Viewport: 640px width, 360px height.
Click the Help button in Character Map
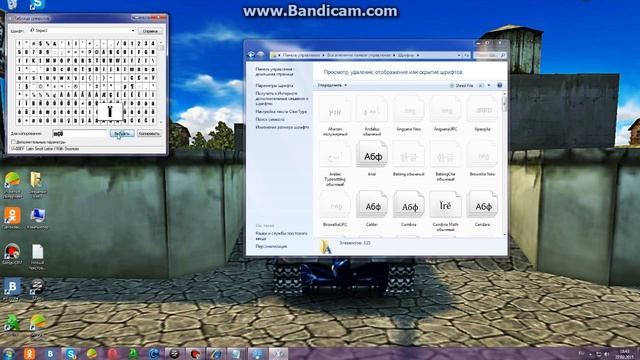click(150, 31)
